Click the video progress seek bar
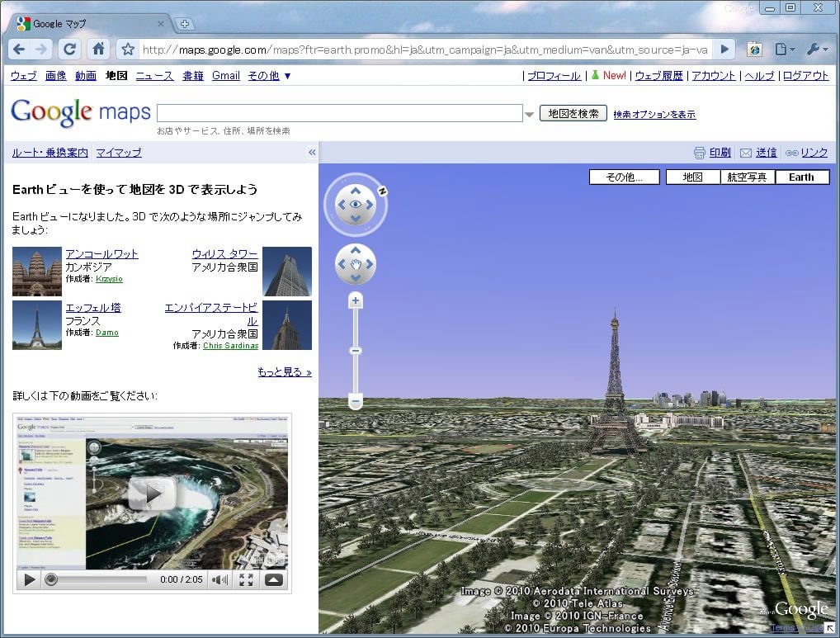Image resolution: width=840 pixels, height=638 pixels. 99,579
